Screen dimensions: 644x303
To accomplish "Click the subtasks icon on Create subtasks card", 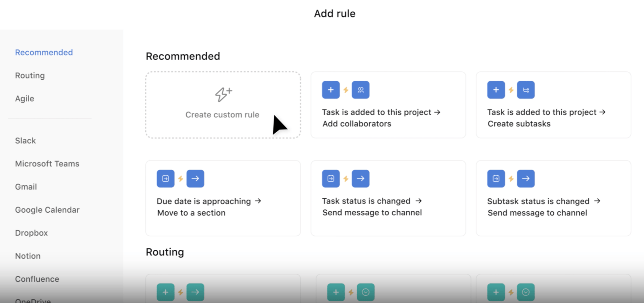I will pyautogui.click(x=526, y=90).
